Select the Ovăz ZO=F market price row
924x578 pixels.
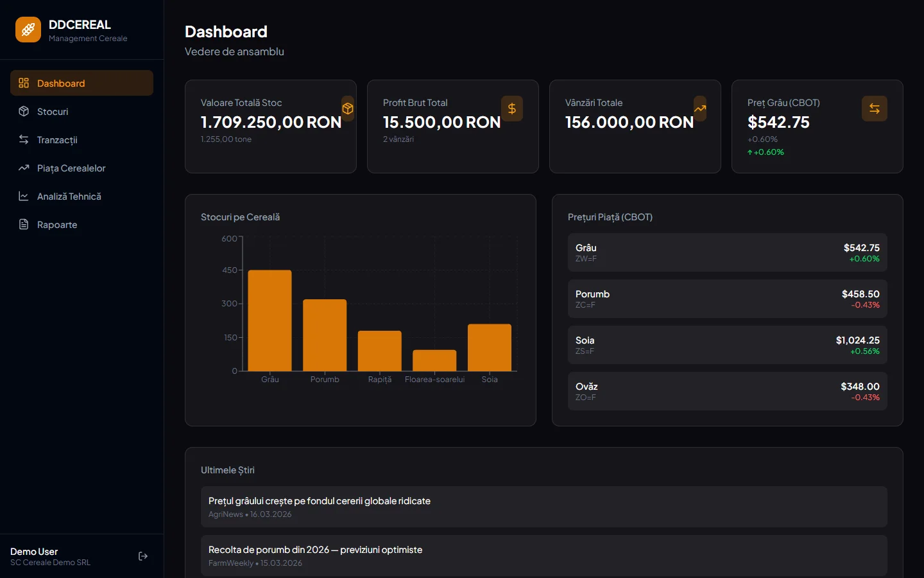coord(727,391)
